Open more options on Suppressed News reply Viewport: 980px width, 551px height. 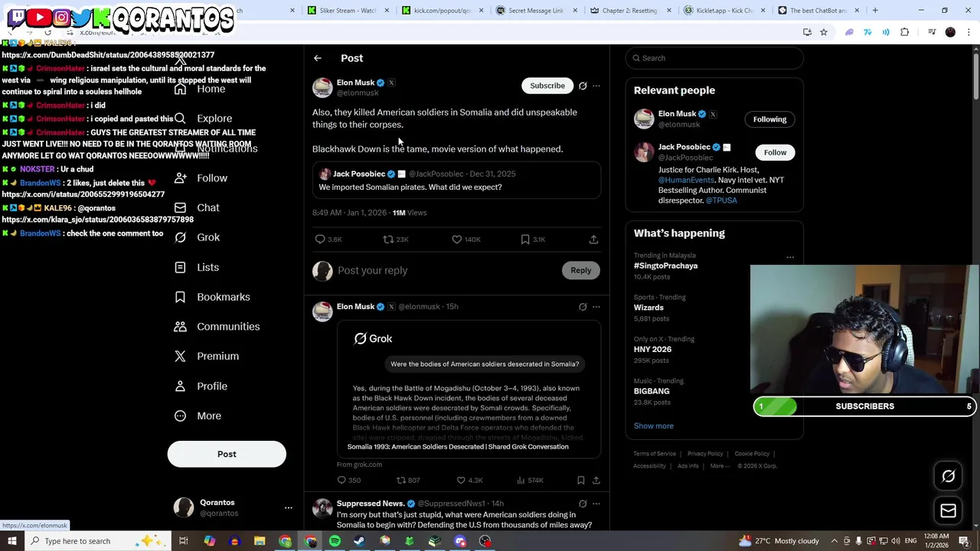point(596,504)
